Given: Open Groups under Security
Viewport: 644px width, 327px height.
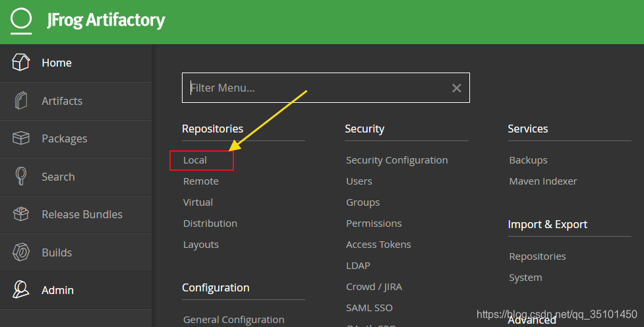Looking at the screenshot, I should tap(363, 202).
